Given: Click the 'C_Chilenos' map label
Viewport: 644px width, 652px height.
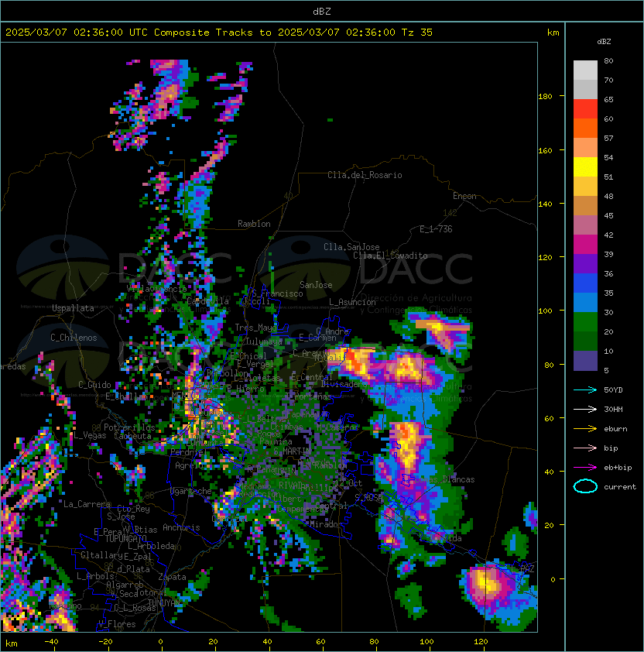Looking at the screenshot, I should 74,338.
